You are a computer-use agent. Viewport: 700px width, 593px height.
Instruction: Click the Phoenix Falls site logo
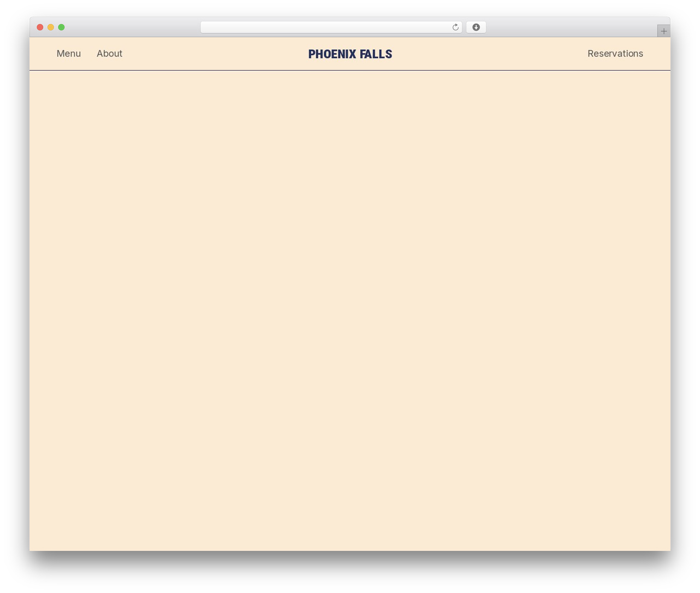tap(350, 54)
